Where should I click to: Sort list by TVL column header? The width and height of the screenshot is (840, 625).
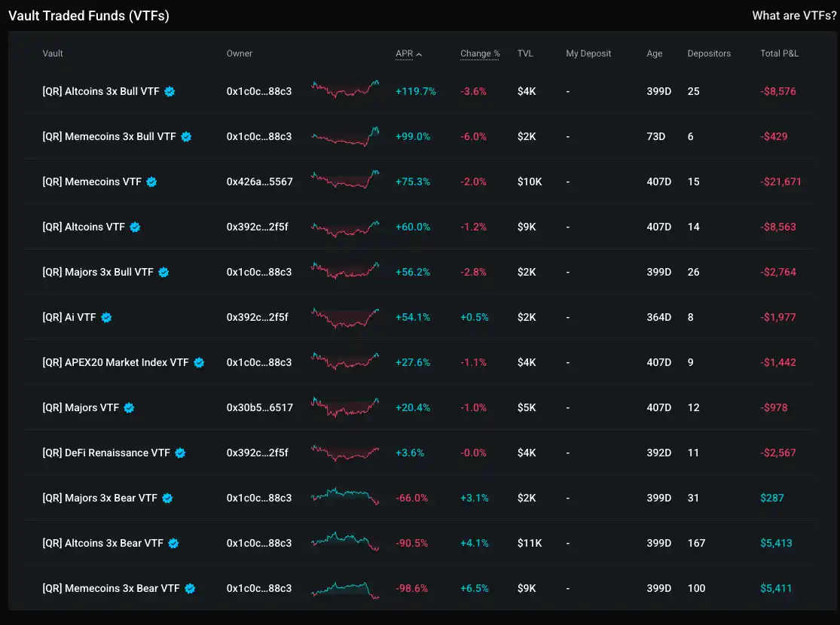tap(525, 53)
